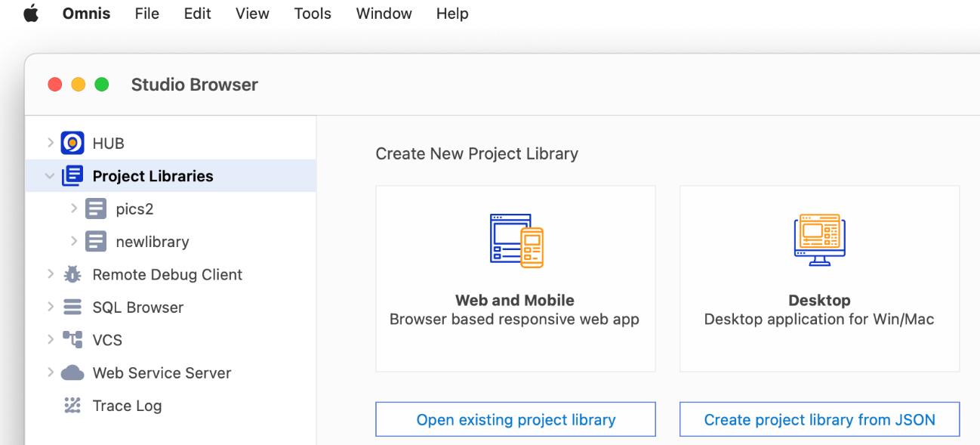980x445 pixels.
Task: Click the Trace Log icon
Action: [x=72, y=406]
